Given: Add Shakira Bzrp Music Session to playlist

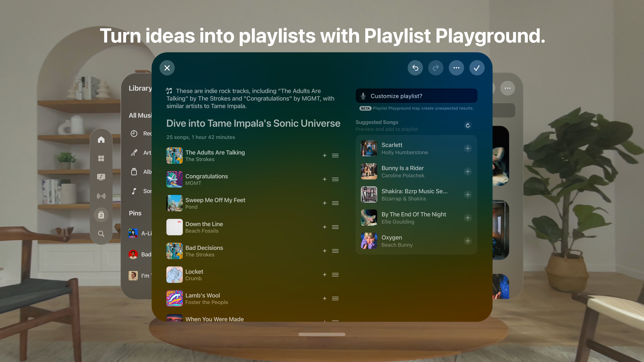Looking at the screenshot, I should pos(468,195).
